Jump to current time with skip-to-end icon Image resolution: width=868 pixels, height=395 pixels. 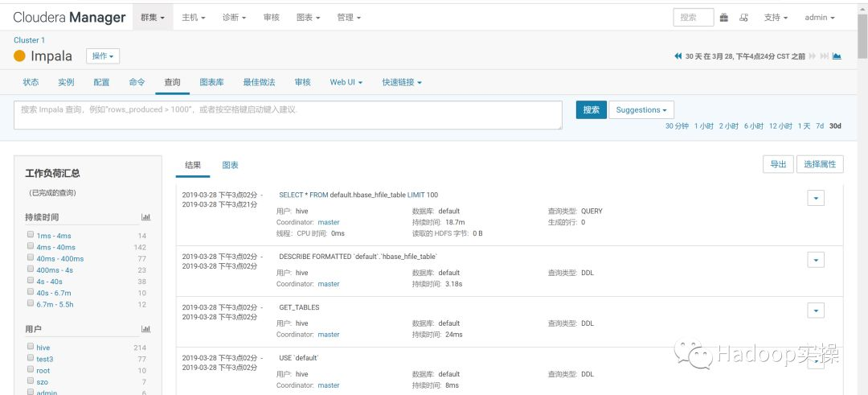pos(824,56)
